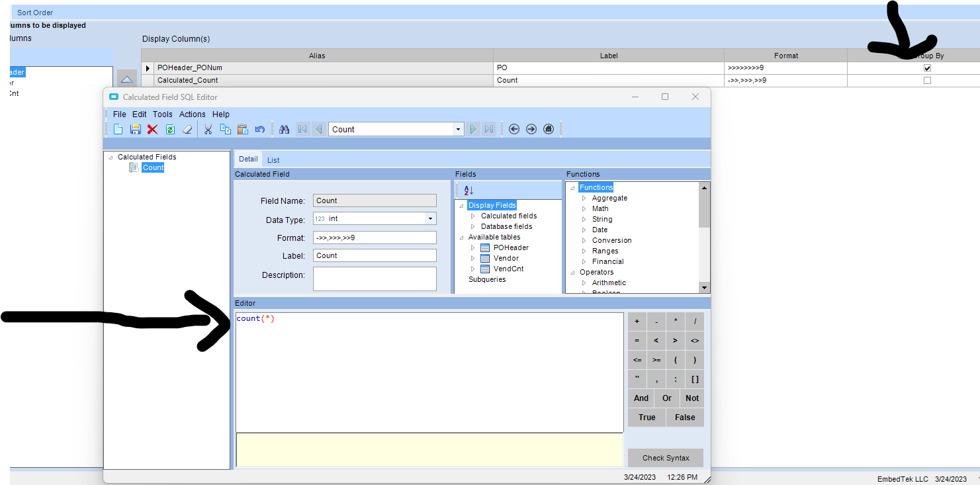Click the New document toolbar icon
Viewport: 980px width, 485px height.
pyautogui.click(x=118, y=130)
